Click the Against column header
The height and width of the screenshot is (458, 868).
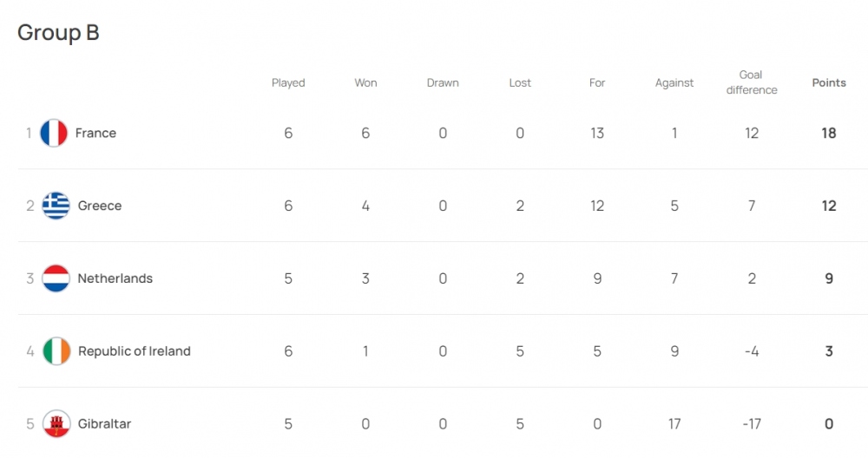(x=674, y=83)
